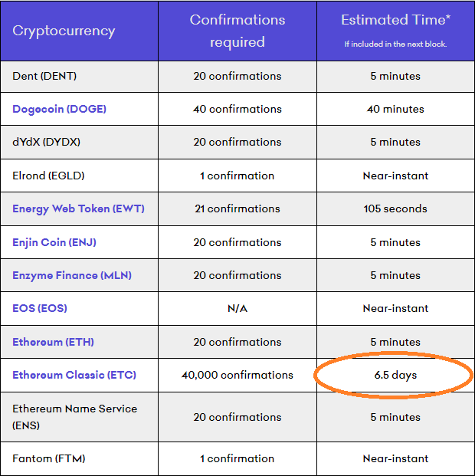Click the 40,000 confirmations cell
This screenshot has width=475, height=476.
pyautogui.click(x=237, y=376)
